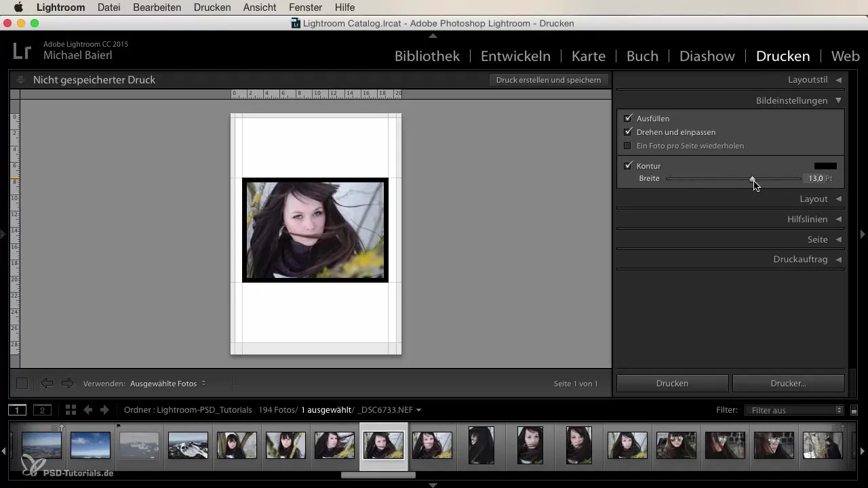This screenshot has width=868, height=488.
Task: Open grid view icon in filmstrip bar
Action: point(71,410)
